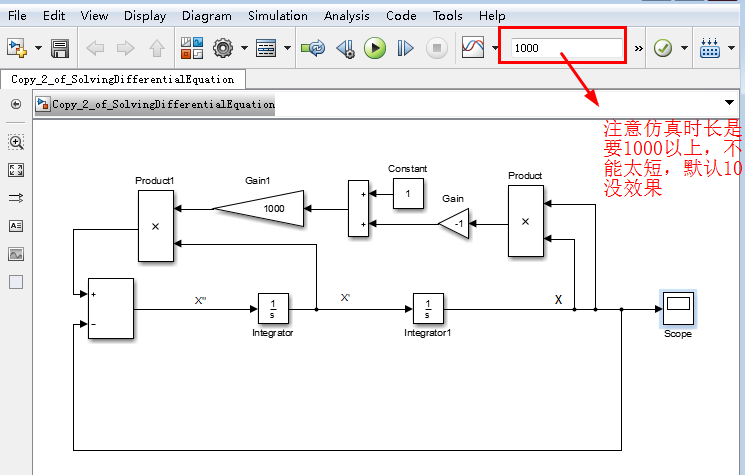
Task: Expand the Data Inspector dropdown arrow
Action: [495, 48]
